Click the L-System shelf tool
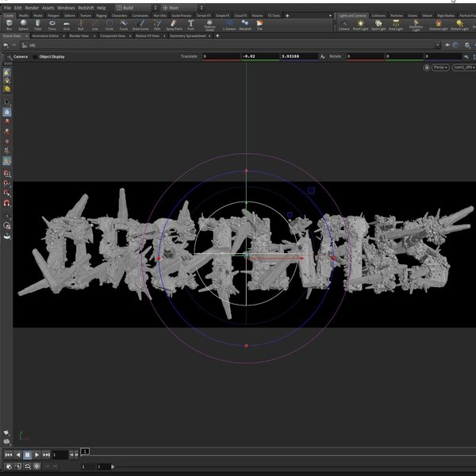This screenshot has height=476, width=476. [x=229, y=25]
